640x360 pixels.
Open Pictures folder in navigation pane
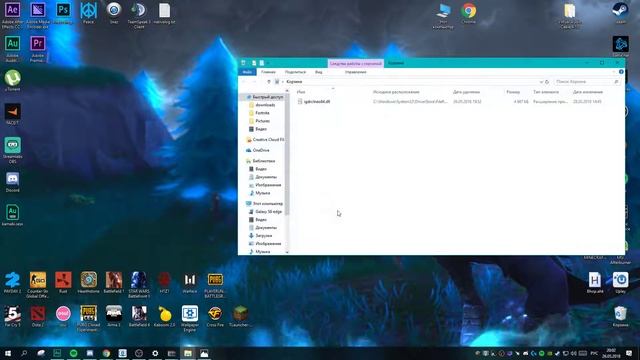pos(259,121)
